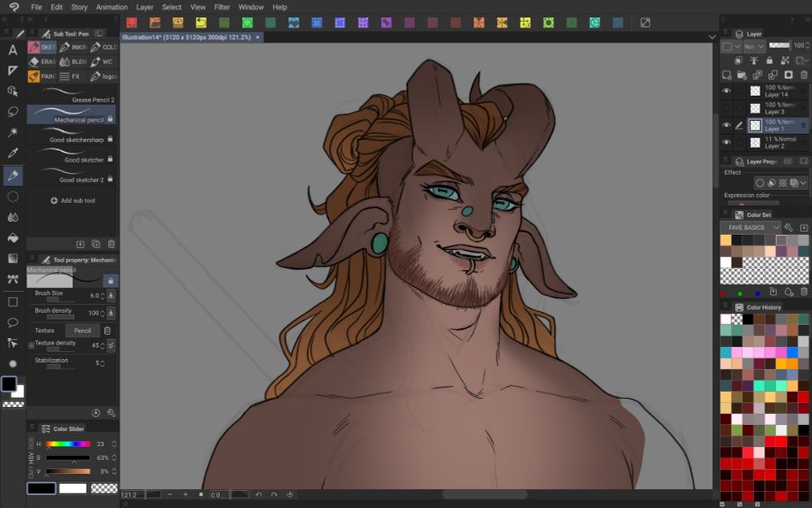Delete the selected sub tool with trash icon
The width and height of the screenshot is (812, 508).
tap(111, 244)
